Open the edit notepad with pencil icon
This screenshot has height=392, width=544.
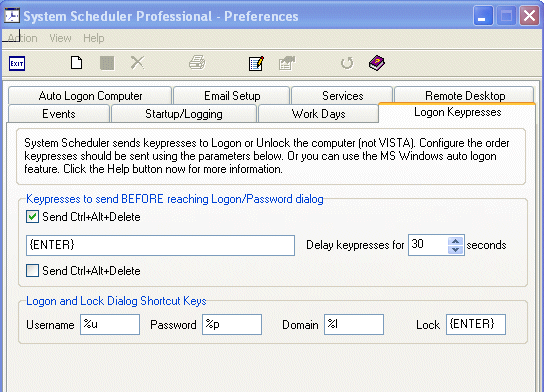tap(256, 63)
